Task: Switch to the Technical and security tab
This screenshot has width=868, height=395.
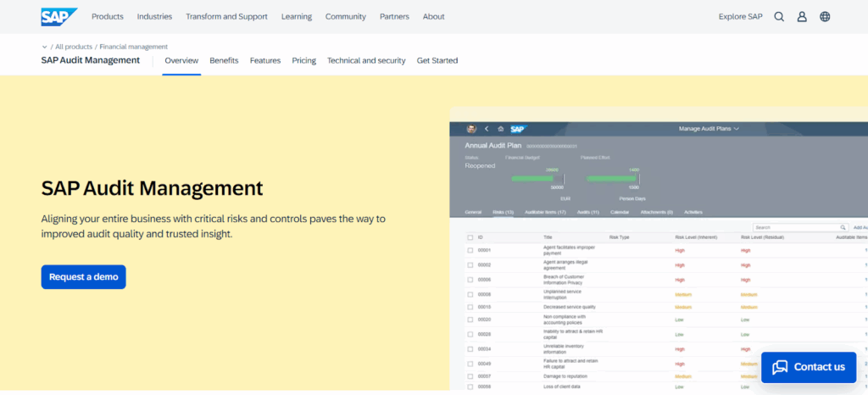Action: coord(366,60)
